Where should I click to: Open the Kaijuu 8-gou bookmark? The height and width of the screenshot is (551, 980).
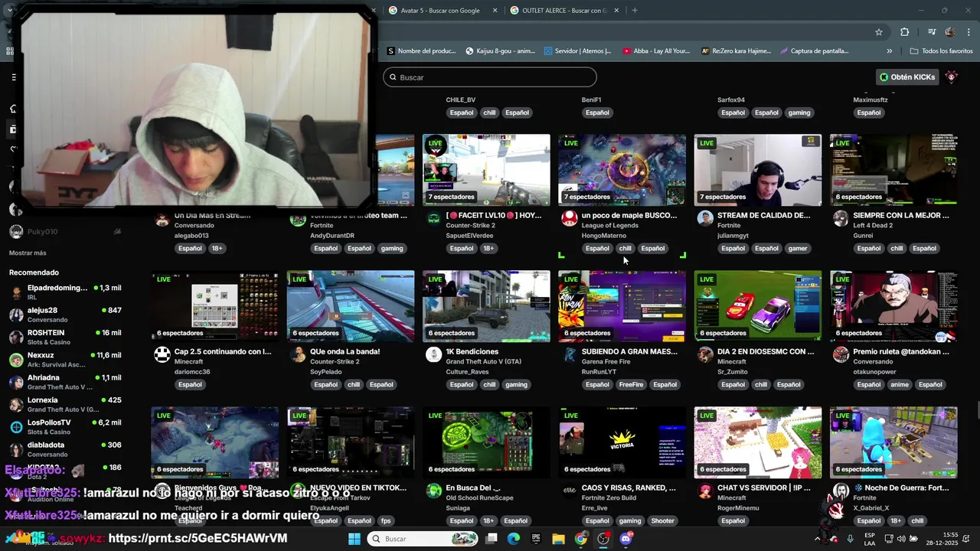click(501, 51)
